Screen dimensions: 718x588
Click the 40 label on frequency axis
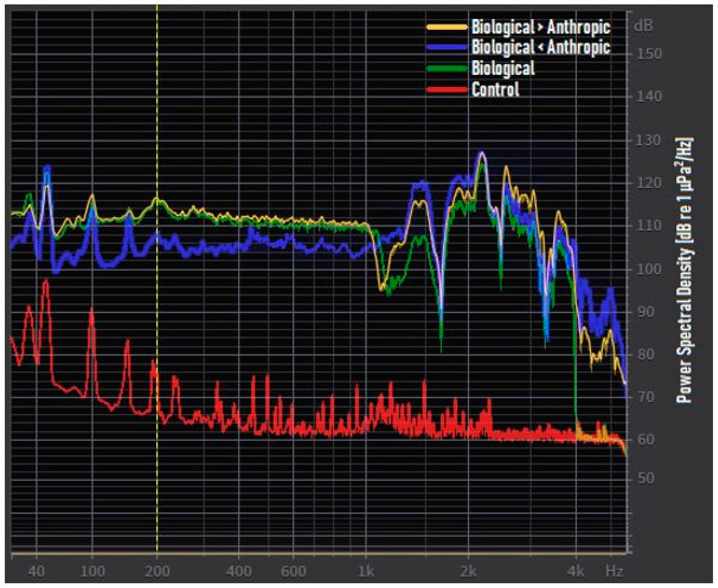point(36,571)
